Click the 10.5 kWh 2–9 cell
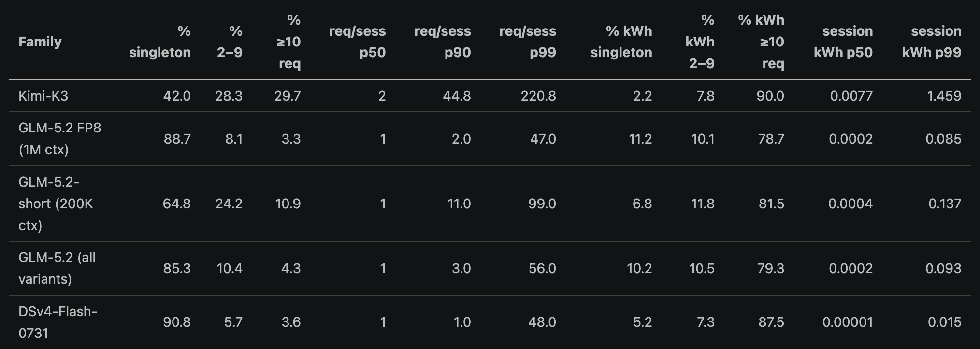Image resolution: width=980 pixels, height=349 pixels. point(702,268)
